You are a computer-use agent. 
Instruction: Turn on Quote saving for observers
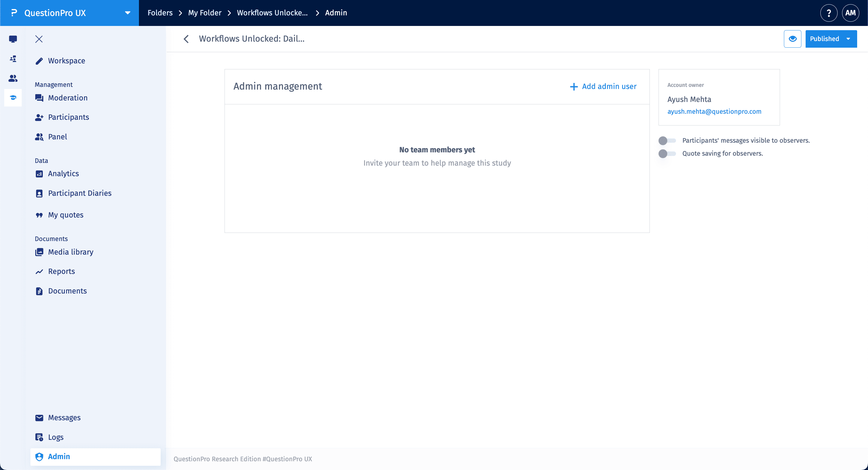point(667,154)
